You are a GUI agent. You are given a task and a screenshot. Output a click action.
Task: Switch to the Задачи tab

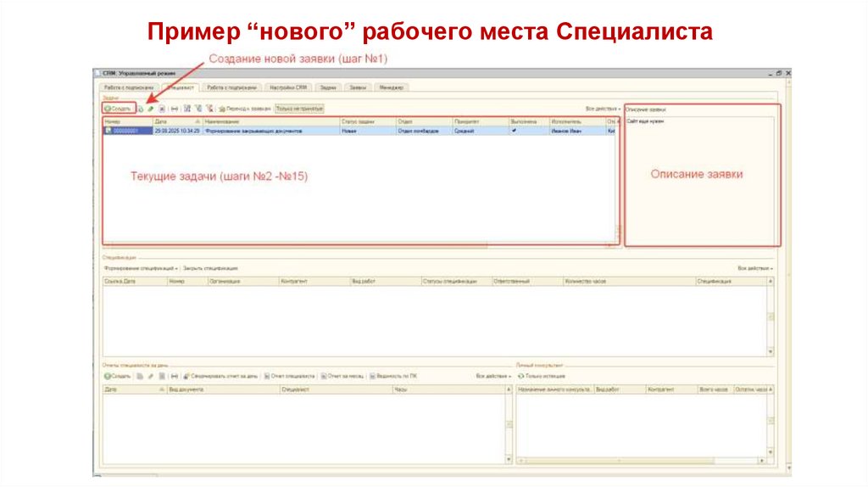click(328, 87)
